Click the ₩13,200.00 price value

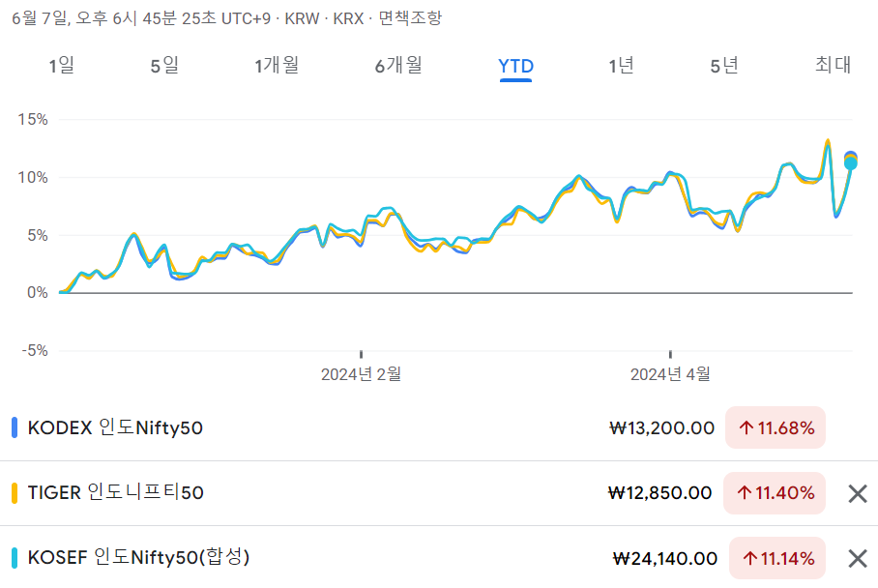[x=661, y=428]
